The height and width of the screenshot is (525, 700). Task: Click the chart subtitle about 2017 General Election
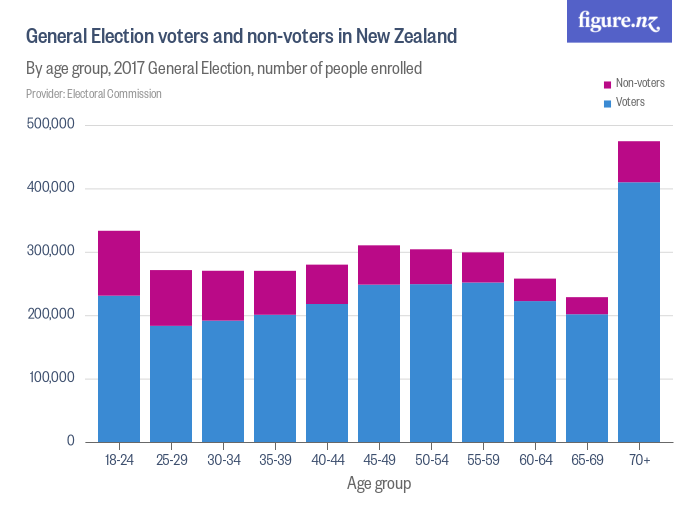pos(224,69)
